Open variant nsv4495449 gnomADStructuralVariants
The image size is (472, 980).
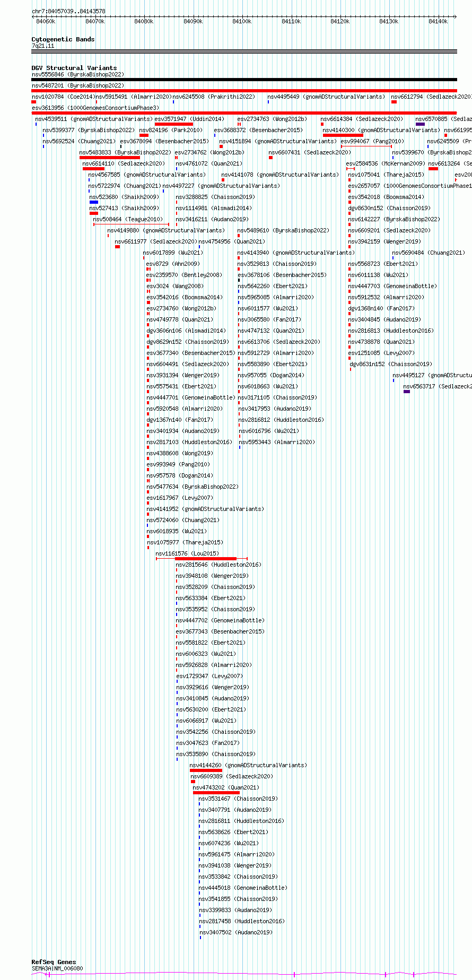point(326,97)
